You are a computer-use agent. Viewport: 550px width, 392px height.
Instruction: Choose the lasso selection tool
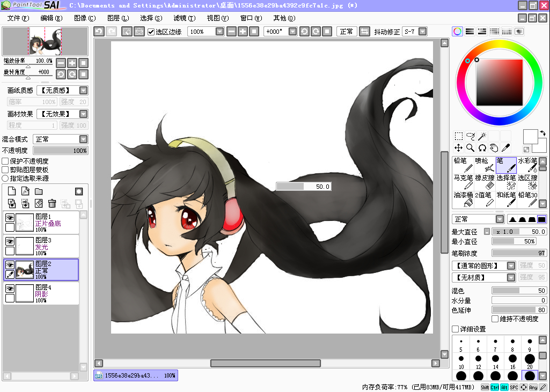click(471, 136)
